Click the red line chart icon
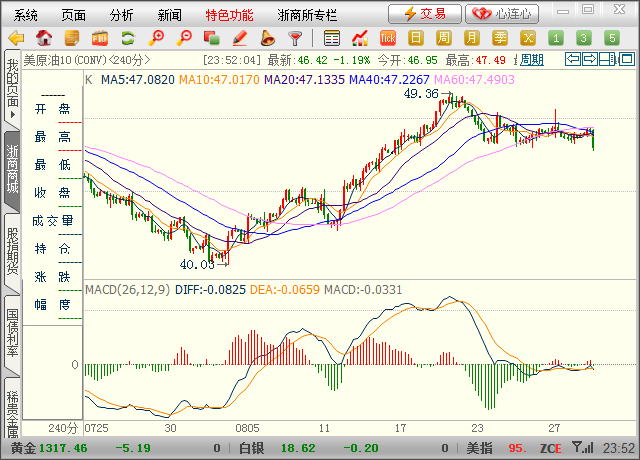The width and height of the screenshot is (640, 460). [x=360, y=38]
